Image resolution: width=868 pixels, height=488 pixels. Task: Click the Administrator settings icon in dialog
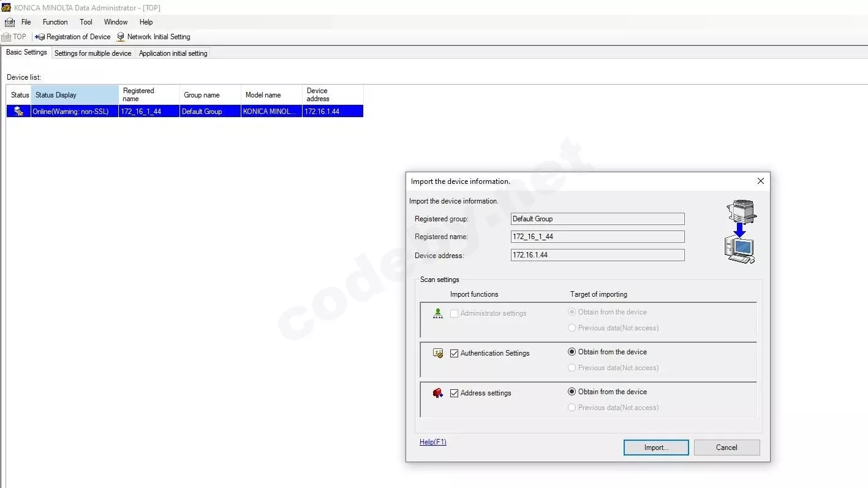(438, 313)
